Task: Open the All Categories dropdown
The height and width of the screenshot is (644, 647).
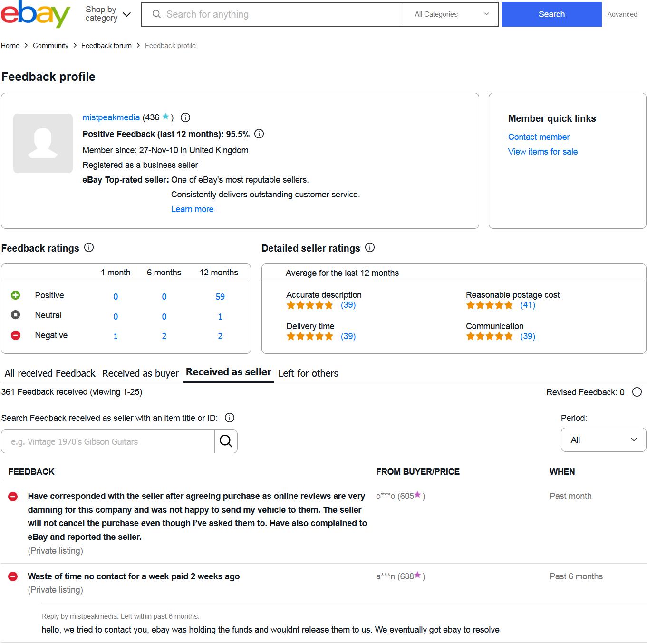Action: (x=450, y=14)
